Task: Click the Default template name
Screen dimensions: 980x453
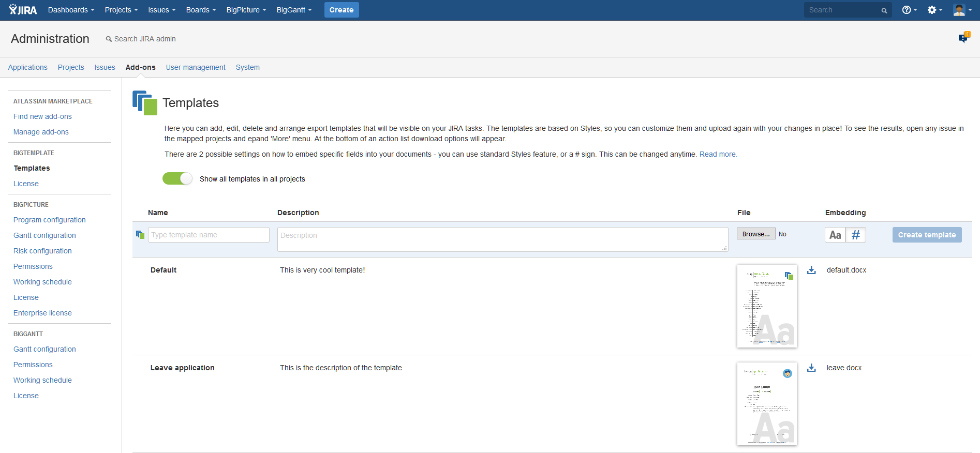Action: [x=164, y=270]
